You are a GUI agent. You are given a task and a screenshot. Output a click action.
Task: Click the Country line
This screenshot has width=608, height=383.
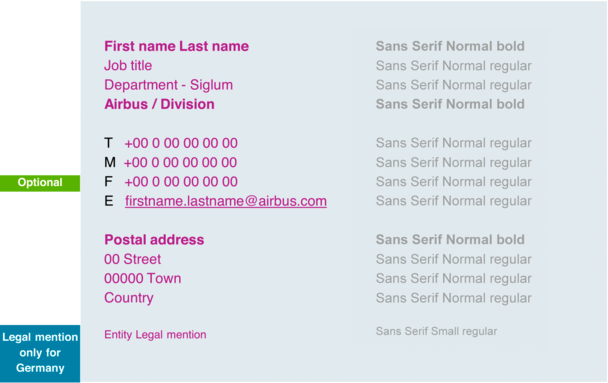129,298
